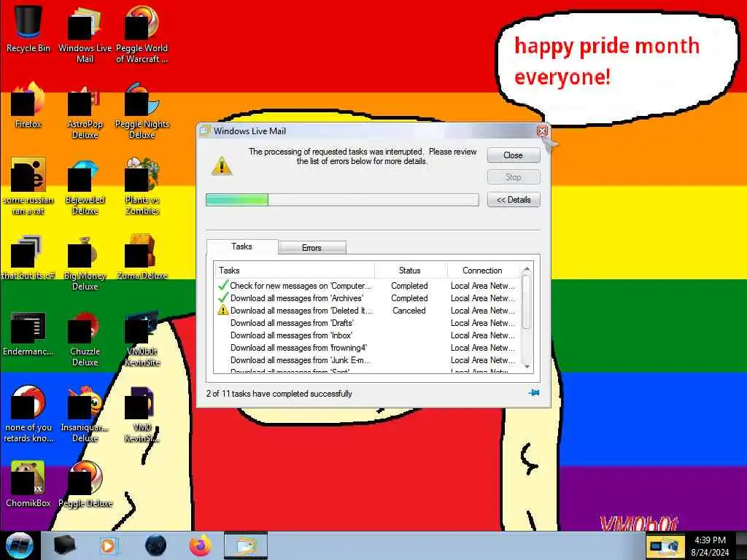
Task: Click the Windows Live Mail taskbar button
Action: click(245, 545)
